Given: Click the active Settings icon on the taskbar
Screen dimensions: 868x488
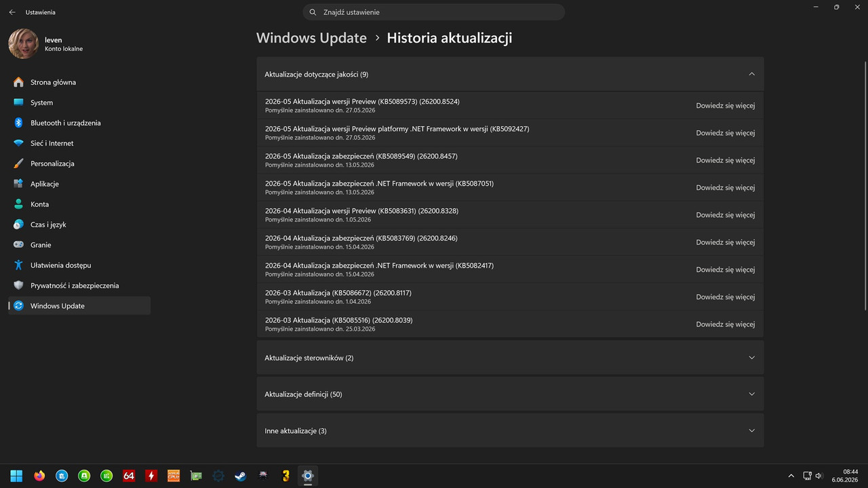Looking at the screenshot, I should coord(308,476).
